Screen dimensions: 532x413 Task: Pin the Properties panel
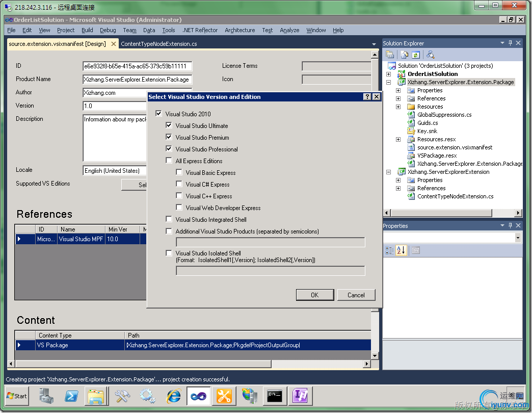[x=510, y=226]
